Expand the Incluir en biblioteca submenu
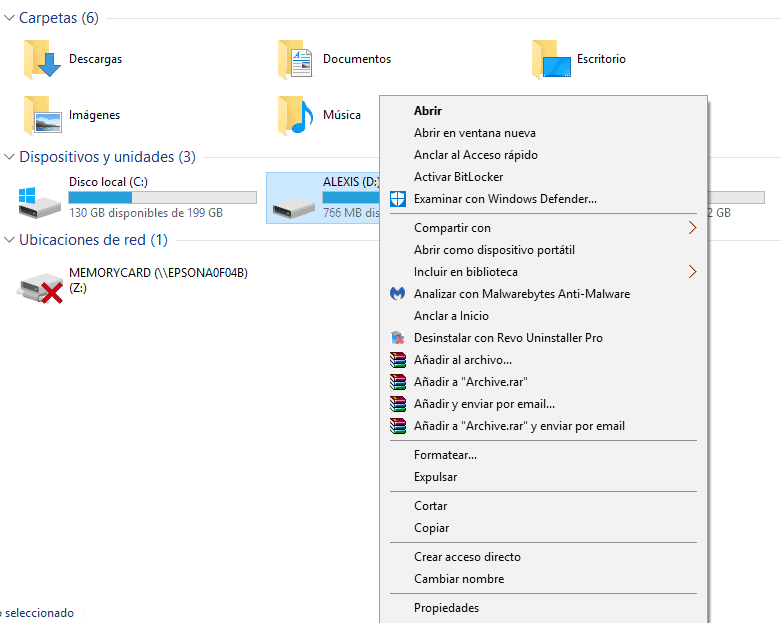781x623 pixels. [691, 272]
